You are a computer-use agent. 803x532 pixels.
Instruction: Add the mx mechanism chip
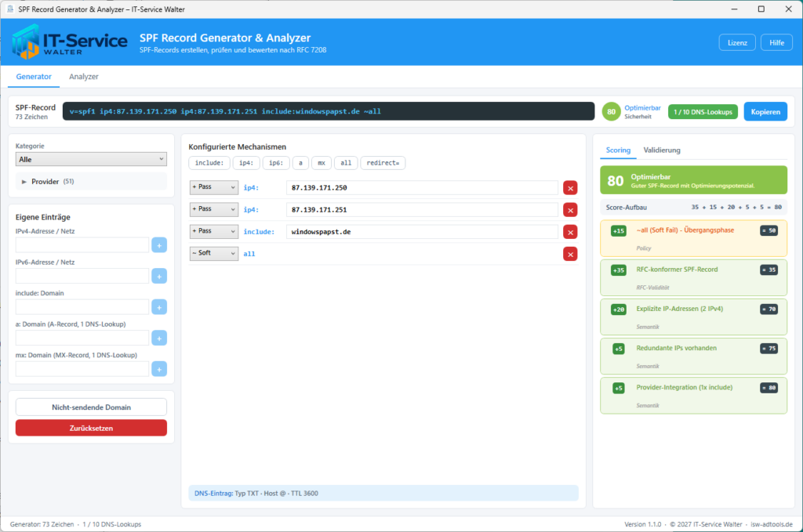[322, 163]
